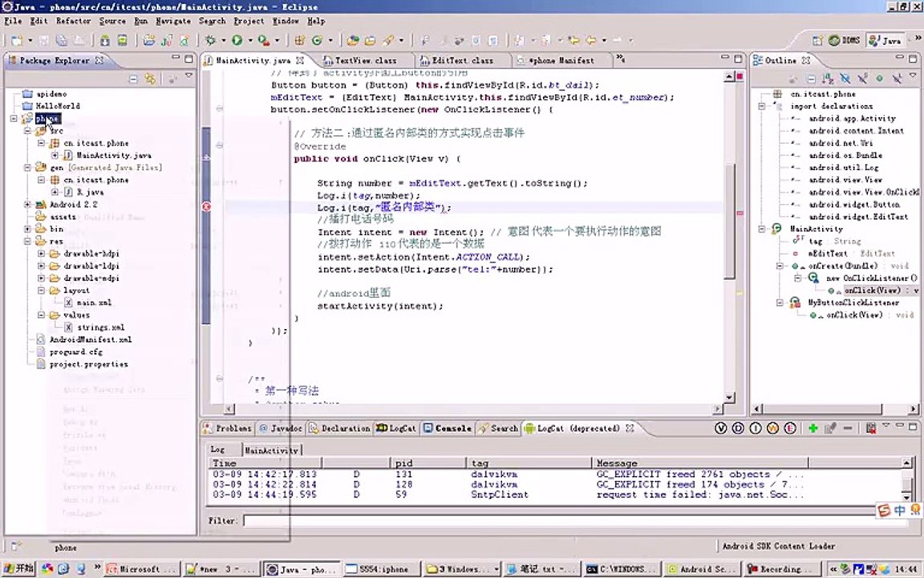This screenshot has height=578, width=924.
Task: Open the Problems tab
Action: [x=228, y=428]
